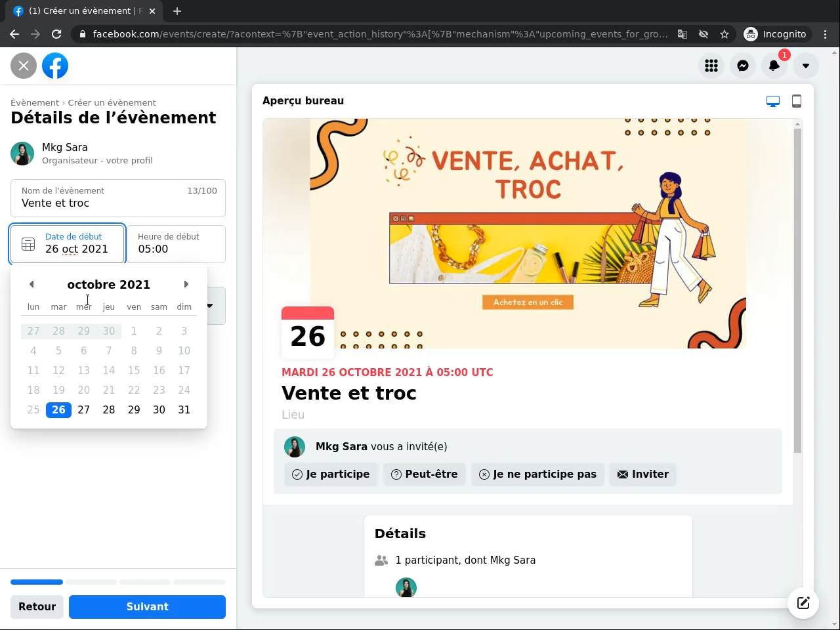Select October 27 in the calendar
This screenshot has height=630, width=840.
pyautogui.click(x=83, y=409)
